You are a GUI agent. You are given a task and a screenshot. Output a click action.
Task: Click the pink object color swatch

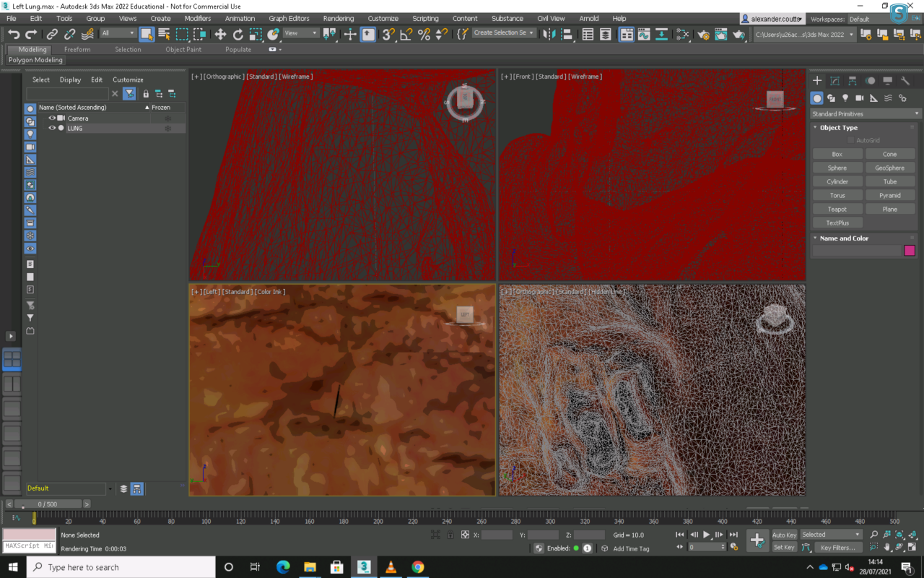(x=910, y=251)
